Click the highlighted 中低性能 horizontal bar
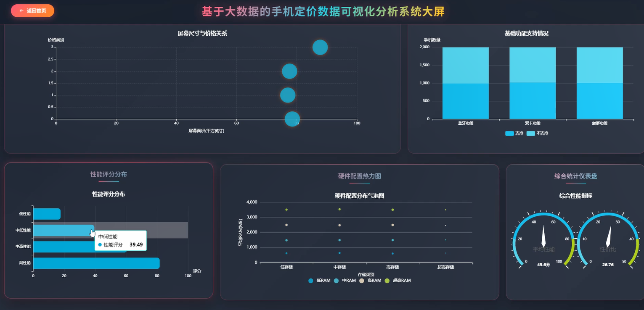The height and width of the screenshot is (310, 644). click(x=64, y=230)
